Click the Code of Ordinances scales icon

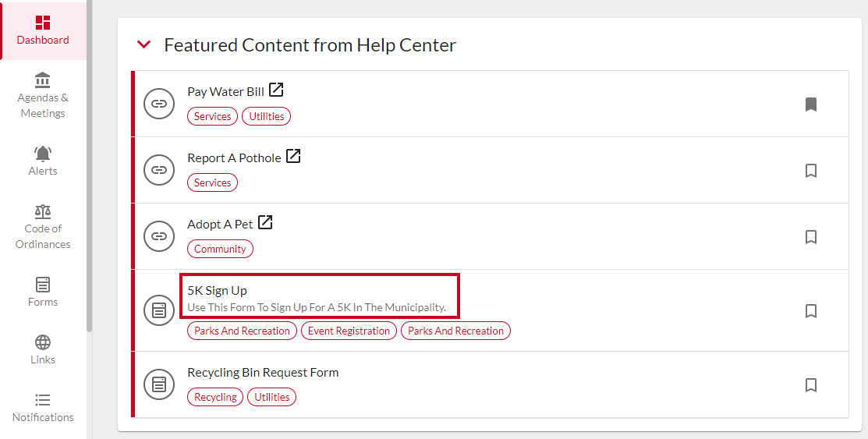coord(43,211)
